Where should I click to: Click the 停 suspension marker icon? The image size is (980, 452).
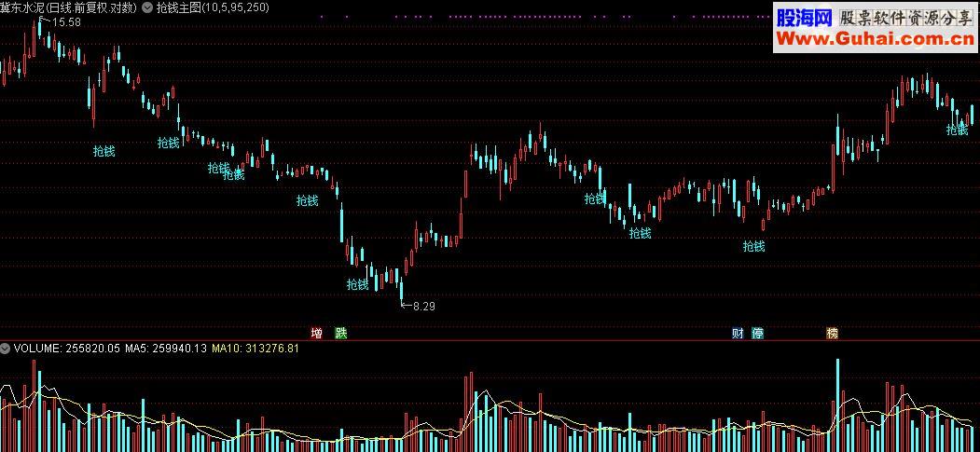tap(757, 334)
